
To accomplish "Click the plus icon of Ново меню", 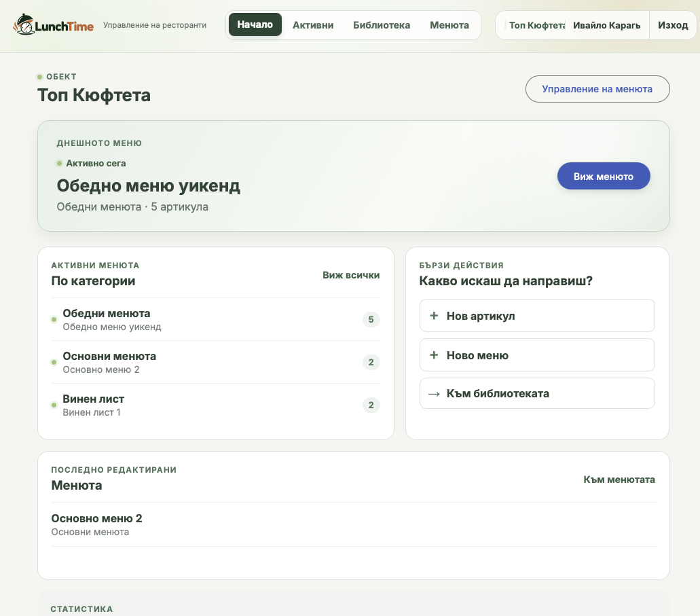I will tap(433, 355).
